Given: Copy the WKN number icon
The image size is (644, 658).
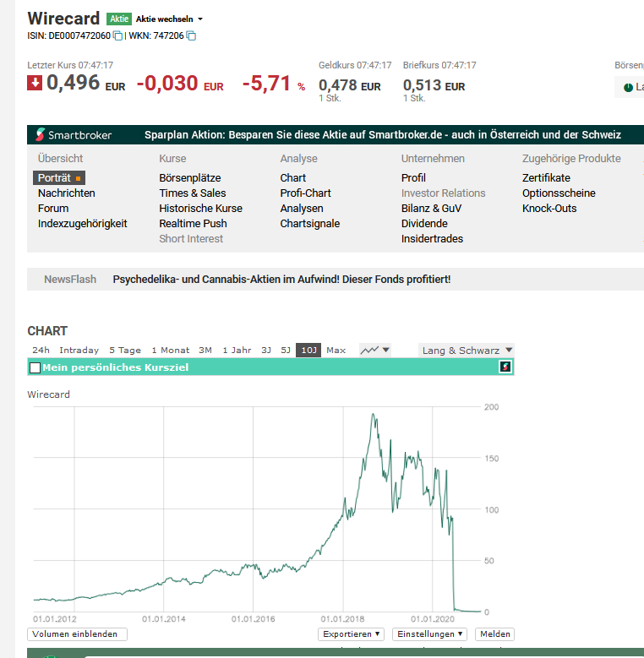Looking at the screenshot, I should (191, 36).
